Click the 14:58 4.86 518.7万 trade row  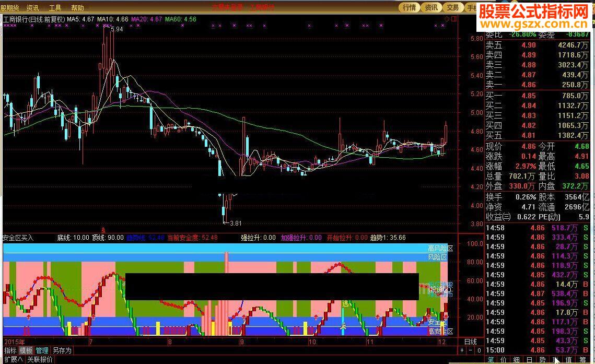[x=537, y=228]
